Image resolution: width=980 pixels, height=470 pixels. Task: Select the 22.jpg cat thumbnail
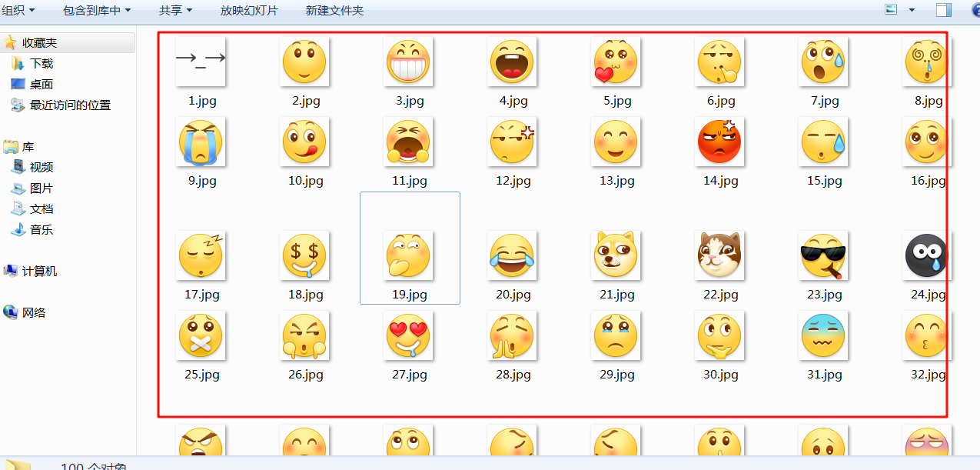(719, 255)
